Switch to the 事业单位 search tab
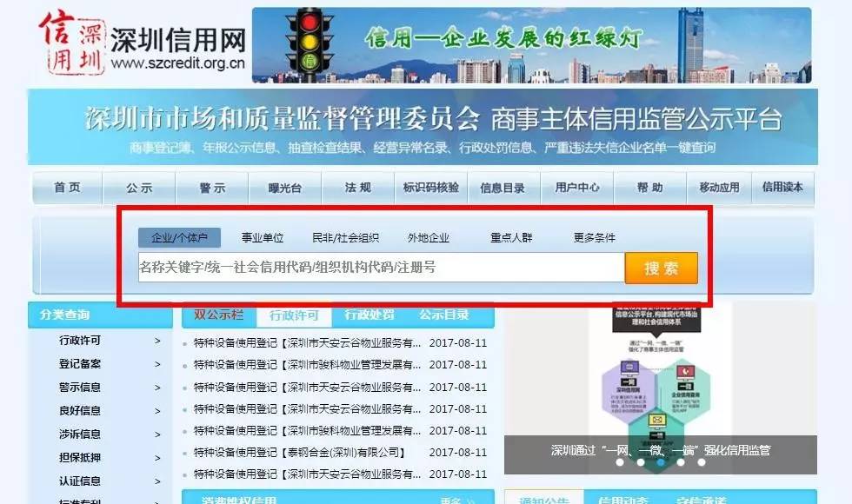The image size is (852, 504). tap(263, 238)
